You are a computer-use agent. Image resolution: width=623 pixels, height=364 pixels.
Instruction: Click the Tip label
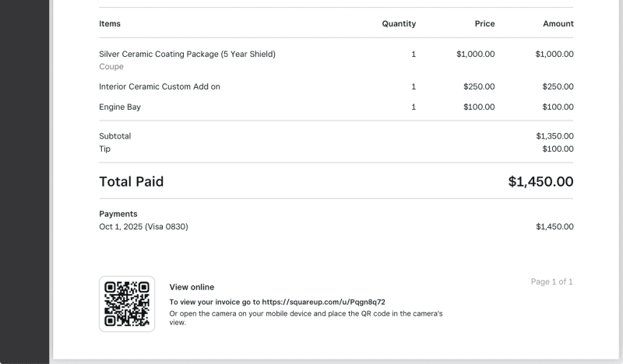105,149
